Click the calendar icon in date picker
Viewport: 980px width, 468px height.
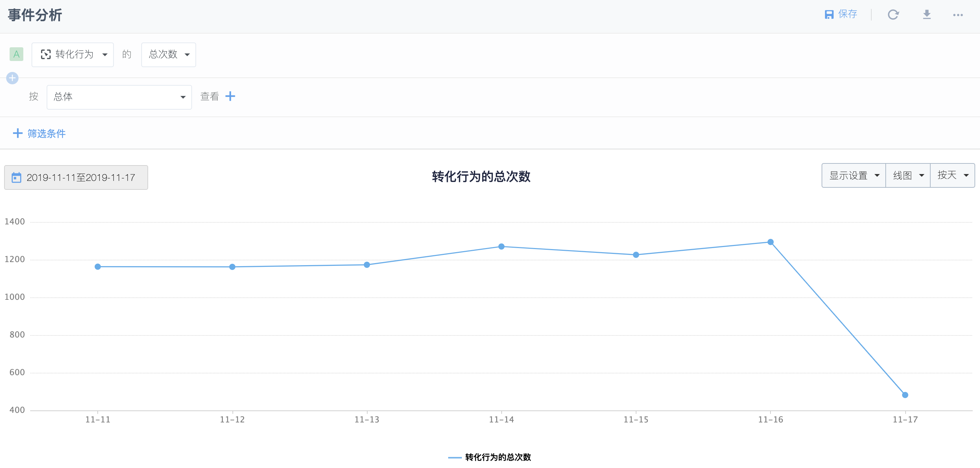pyautogui.click(x=16, y=177)
